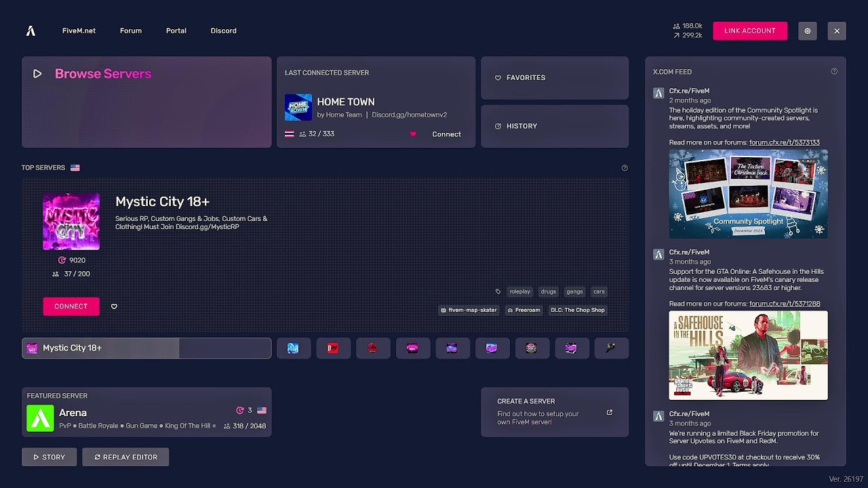The width and height of the screenshot is (868, 488).
Task: Close the launcher with the X button
Action: click(x=837, y=30)
